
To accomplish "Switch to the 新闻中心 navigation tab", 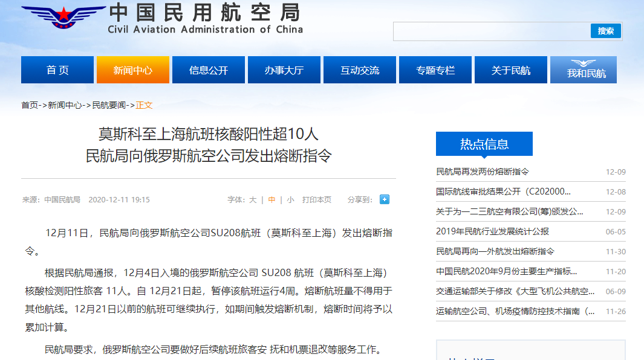I will (132, 69).
